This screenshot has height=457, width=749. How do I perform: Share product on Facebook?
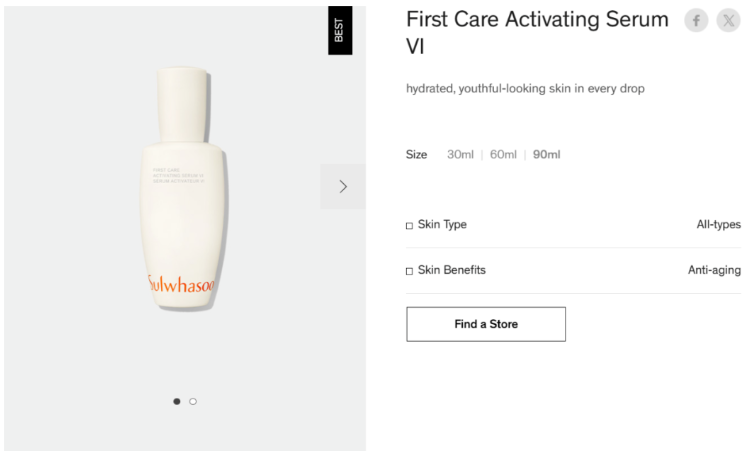[696, 22]
